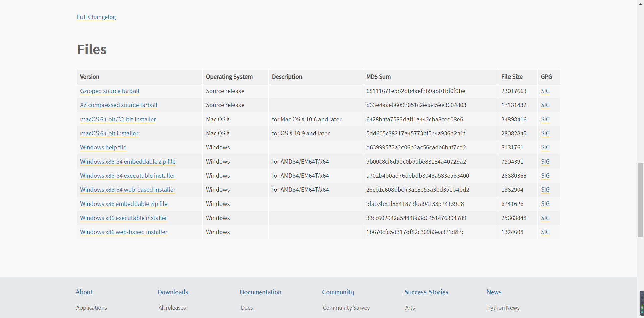Open SIG for Windows help file
Viewport: 644px width, 318px height.
545,147
